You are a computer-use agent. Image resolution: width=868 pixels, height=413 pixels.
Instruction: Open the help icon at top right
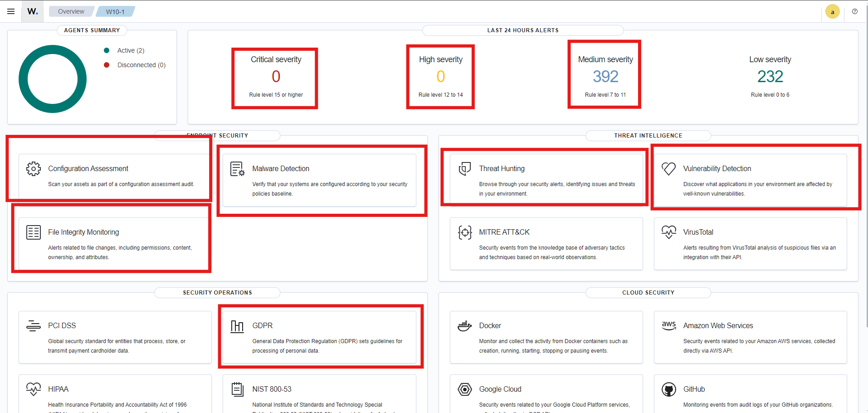[x=855, y=11]
